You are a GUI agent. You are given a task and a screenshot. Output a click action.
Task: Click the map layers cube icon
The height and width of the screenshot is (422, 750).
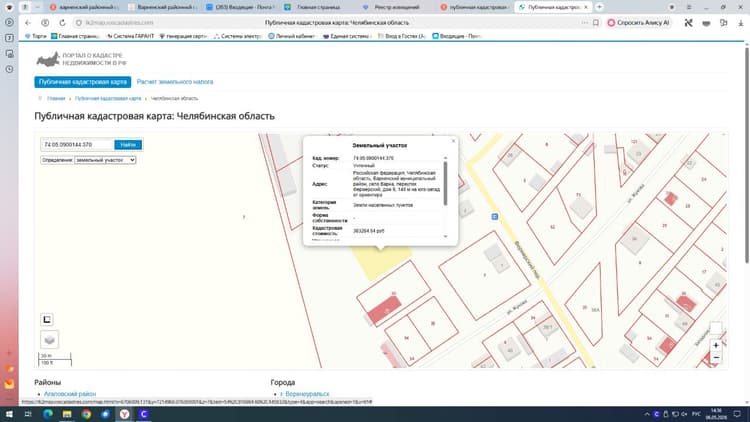click(x=49, y=340)
